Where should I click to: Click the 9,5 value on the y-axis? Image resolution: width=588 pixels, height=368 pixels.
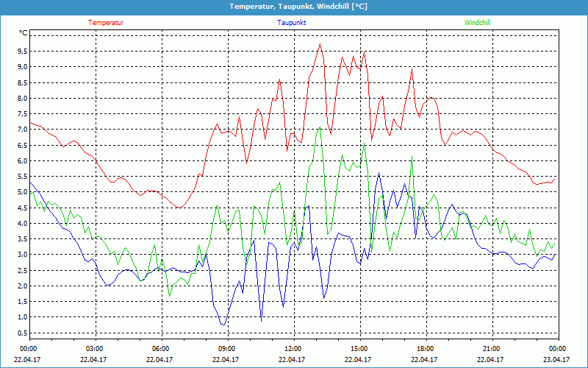pos(23,52)
